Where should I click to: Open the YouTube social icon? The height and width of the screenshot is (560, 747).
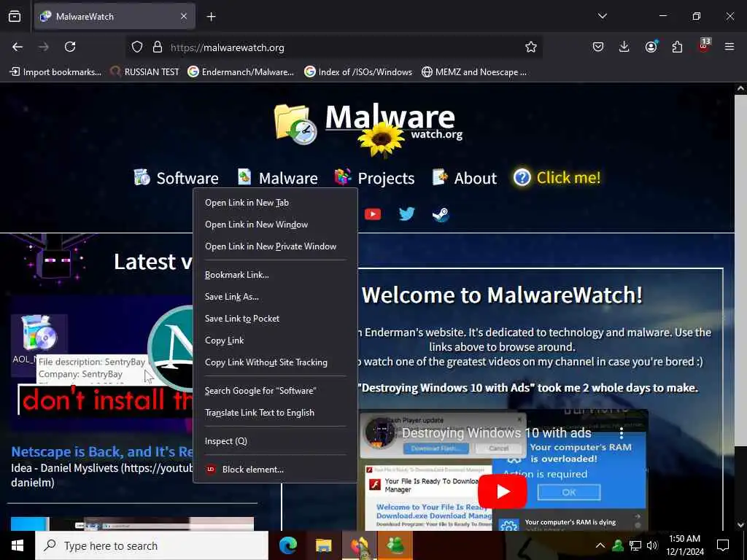point(373,214)
